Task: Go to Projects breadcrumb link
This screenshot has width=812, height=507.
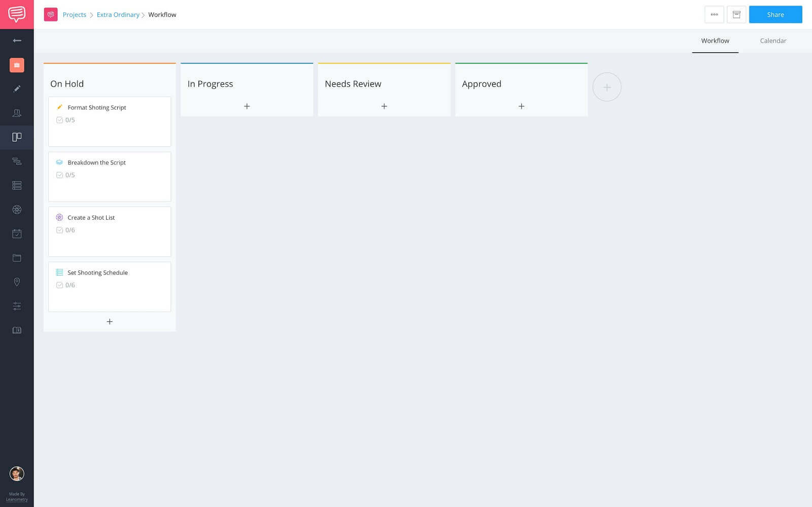Action: click(74, 15)
